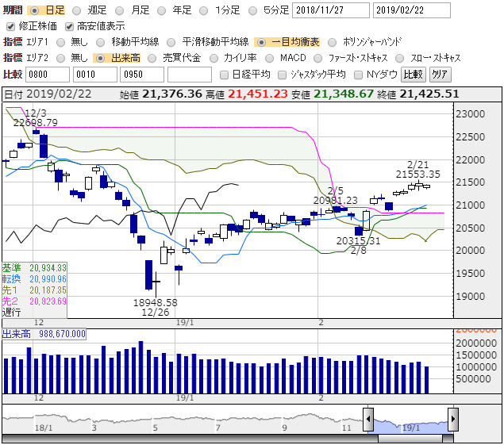Select the 平滑移動平均線 option
The height and width of the screenshot is (445, 504).
tap(171, 42)
